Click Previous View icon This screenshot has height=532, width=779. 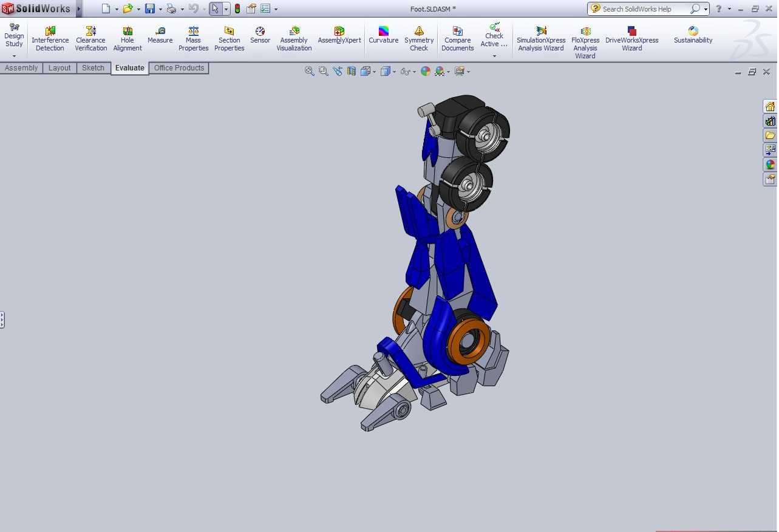click(x=338, y=71)
